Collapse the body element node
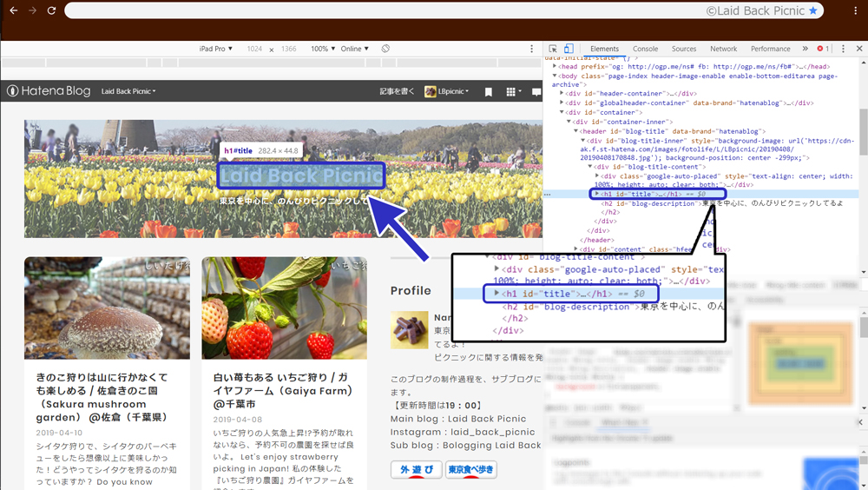The width and height of the screenshot is (868, 490). pyautogui.click(x=554, y=76)
